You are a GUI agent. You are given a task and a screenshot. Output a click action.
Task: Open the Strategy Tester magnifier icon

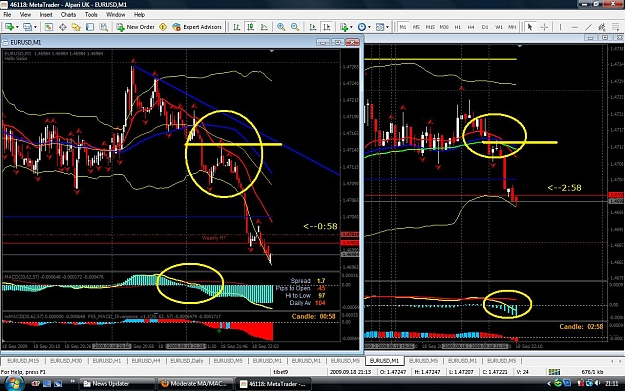coord(103,27)
